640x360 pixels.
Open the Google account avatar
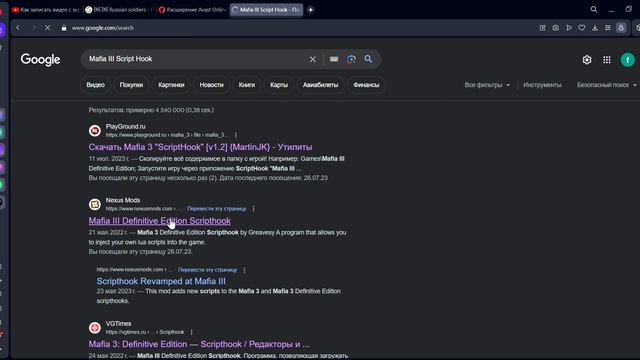[x=628, y=60]
